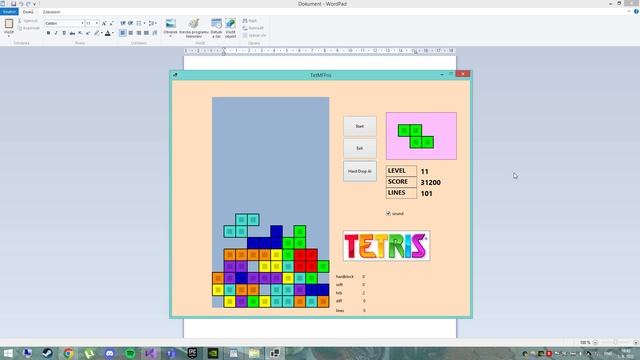
Task: Click the Save icon in the quick access toolbar
Action: (x=13, y=4)
